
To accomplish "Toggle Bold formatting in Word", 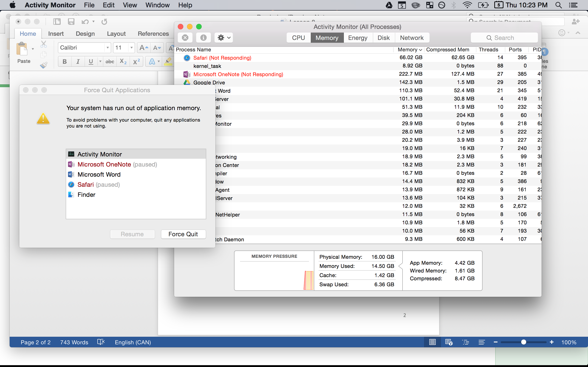I will point(65,61).
